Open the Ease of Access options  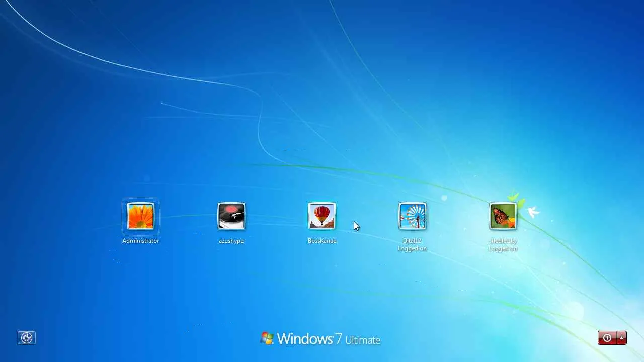[27, 338]
